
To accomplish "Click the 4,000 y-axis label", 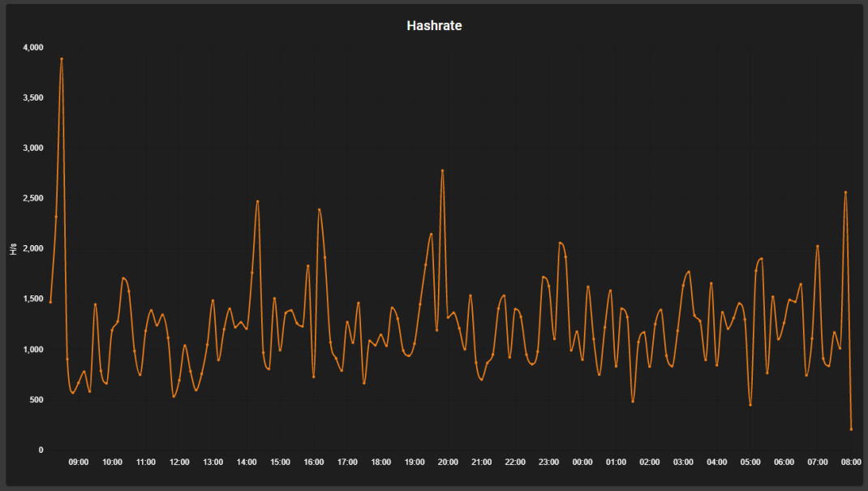I will 33,48.
